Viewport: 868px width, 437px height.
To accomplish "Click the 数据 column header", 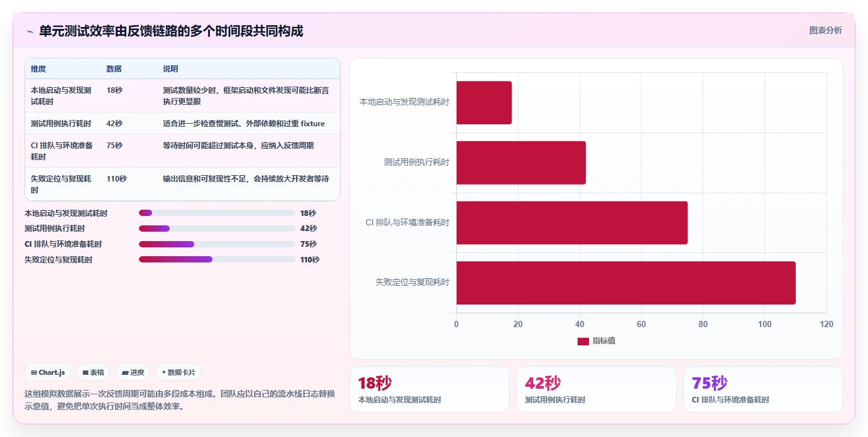I will pyautogui.click(x=114, y=69).
